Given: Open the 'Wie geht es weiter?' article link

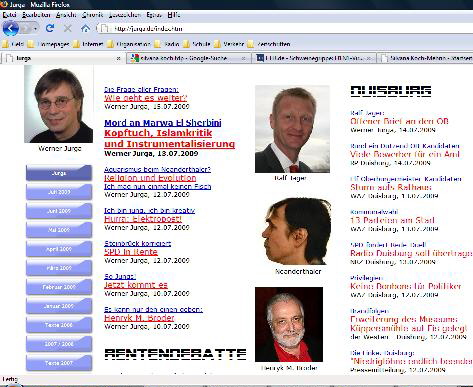Looking at the screenshot, I should [x=146, y=98].
